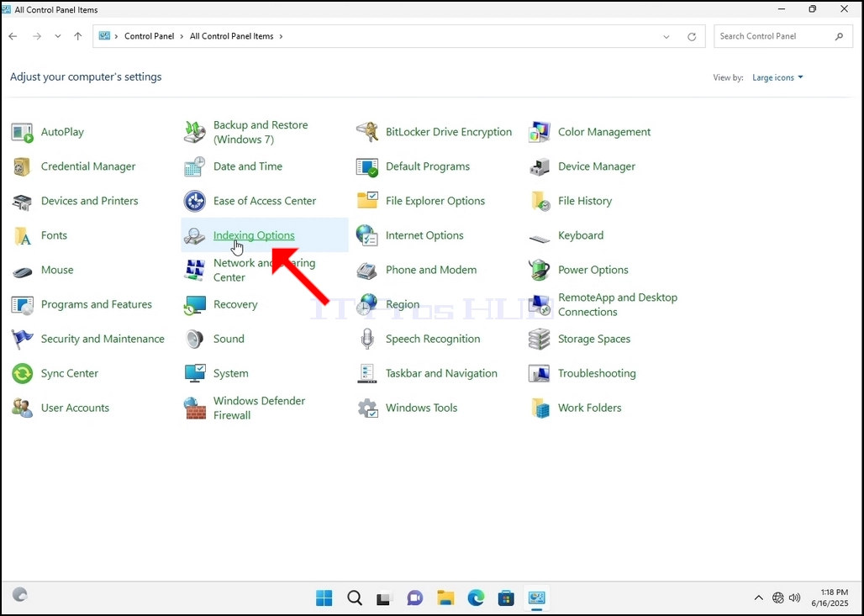Expand the View by Large icons dropdown
Screen dimensions: 864x616
click(x=777, y=77)
